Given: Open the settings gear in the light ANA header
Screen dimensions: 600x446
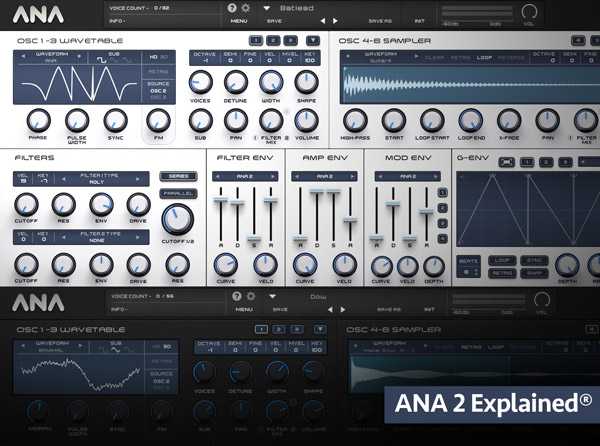Looking at the screenshot, I should (x=245, y=8).
